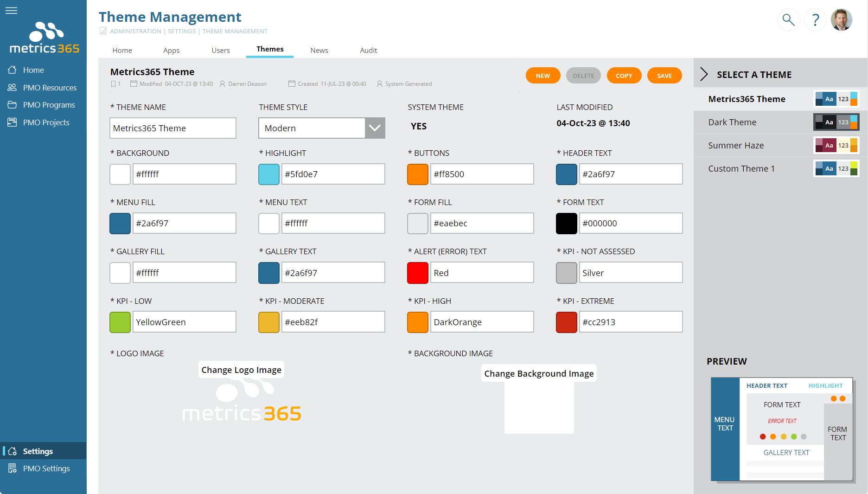This screenshot has height=494, width=868.
Task: Click the PMO Settings building icon
Action: click(x=13, y=468)
